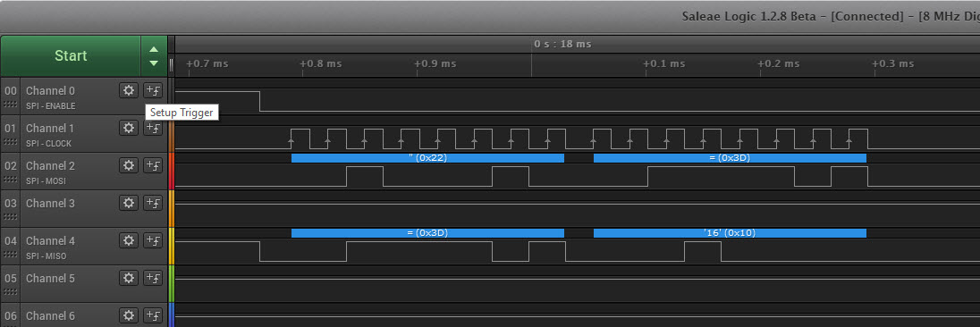Image resolution: width=980 pixels, height=327 pixels.
Task: Click the +0.9 ms timeline marker
Action: coord(435,63)
